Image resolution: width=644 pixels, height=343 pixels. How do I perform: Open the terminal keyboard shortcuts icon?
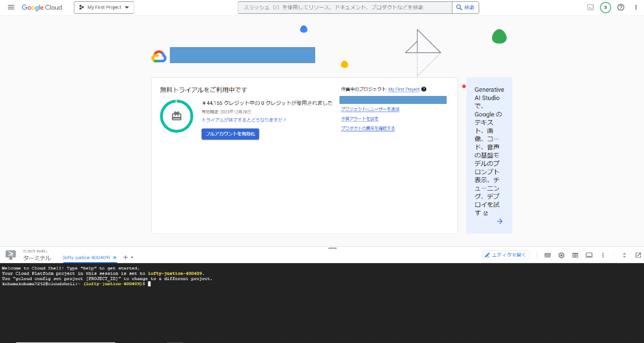pos(548,255)
